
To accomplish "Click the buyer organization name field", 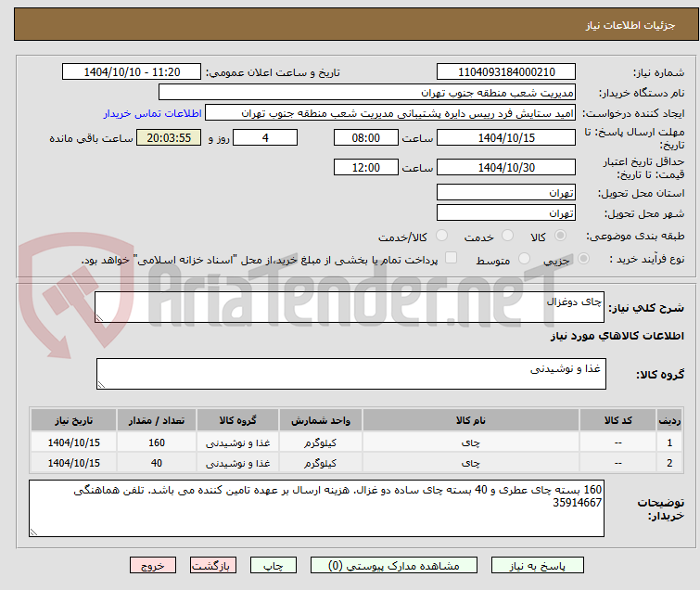I will coord(367,93).
